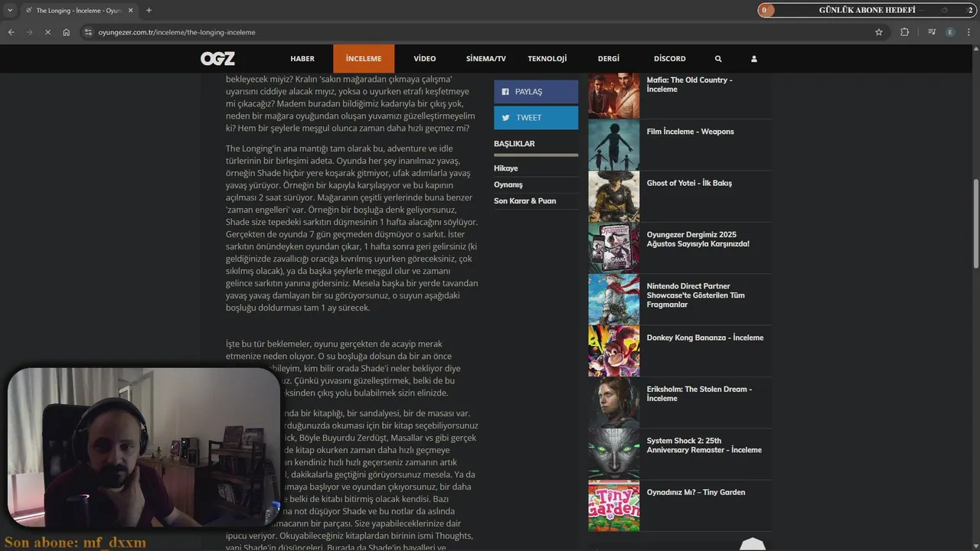
Task: Click the Eriksholm thumbnail
Action: (x=614, y=403)
